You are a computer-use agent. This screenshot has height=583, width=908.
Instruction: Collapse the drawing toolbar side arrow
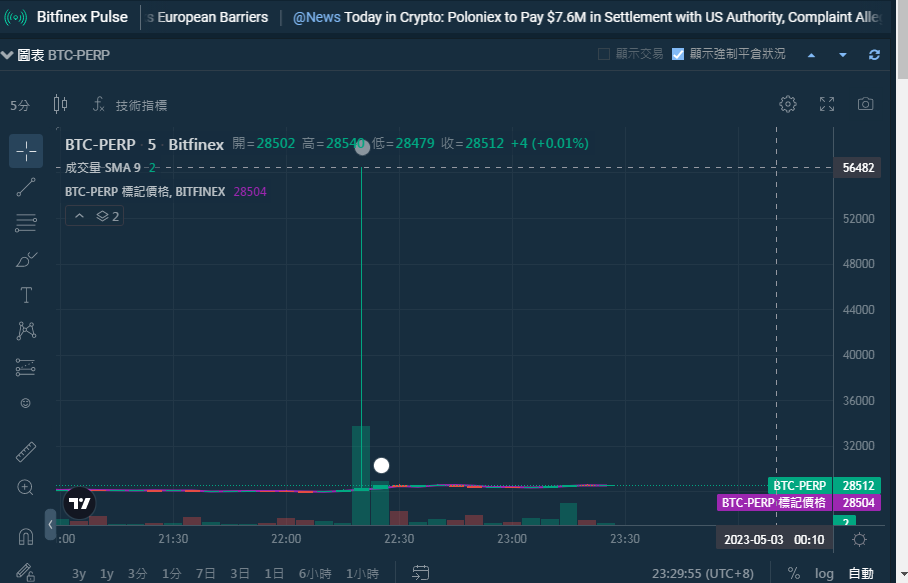point(50,524)
